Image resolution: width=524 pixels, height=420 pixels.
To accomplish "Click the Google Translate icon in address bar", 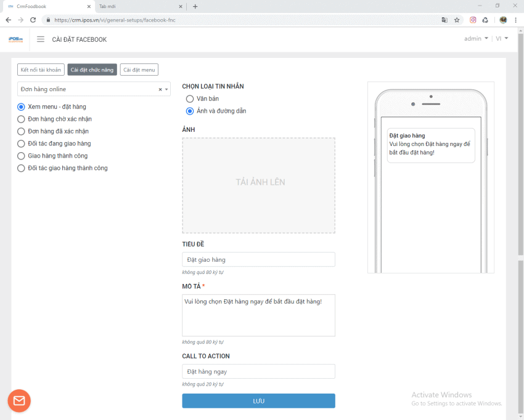I will 444,20.
